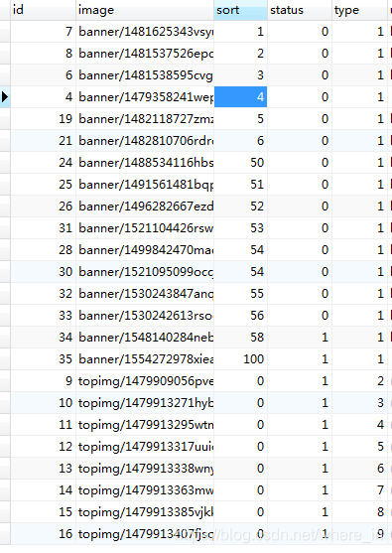Select id cell containing 9

(x=43, y=381)
